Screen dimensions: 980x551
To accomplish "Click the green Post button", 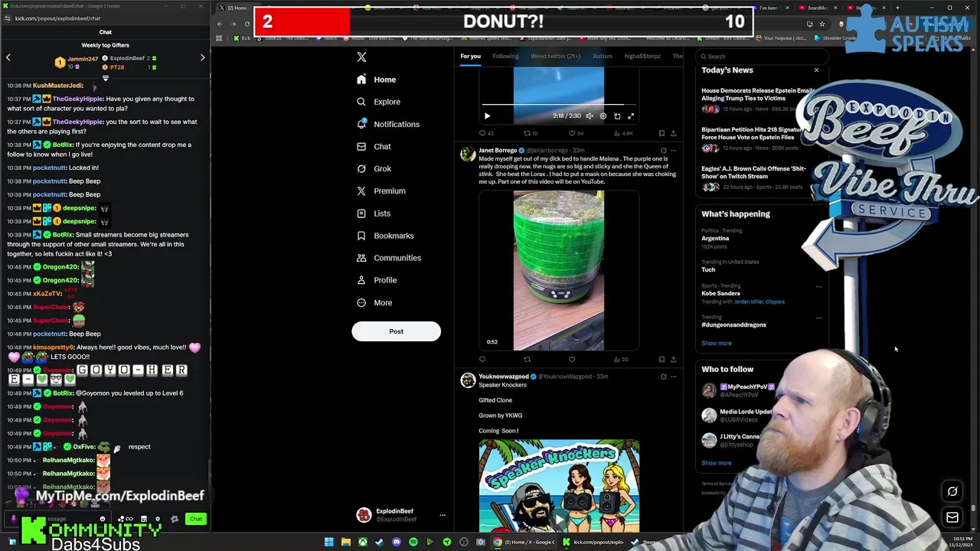I will (x=396, y=331).
